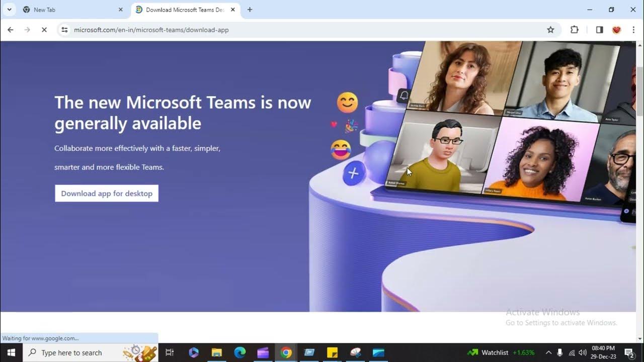Click the young man in blue shirt tile

(x=561, y=80)
